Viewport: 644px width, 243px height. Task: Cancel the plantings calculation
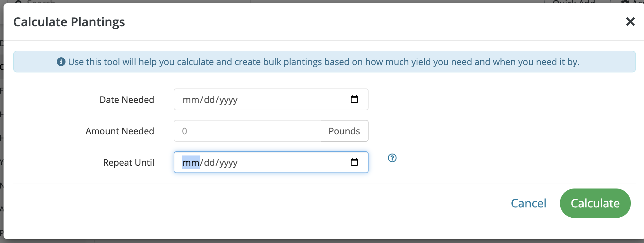[x=528, y=203]
